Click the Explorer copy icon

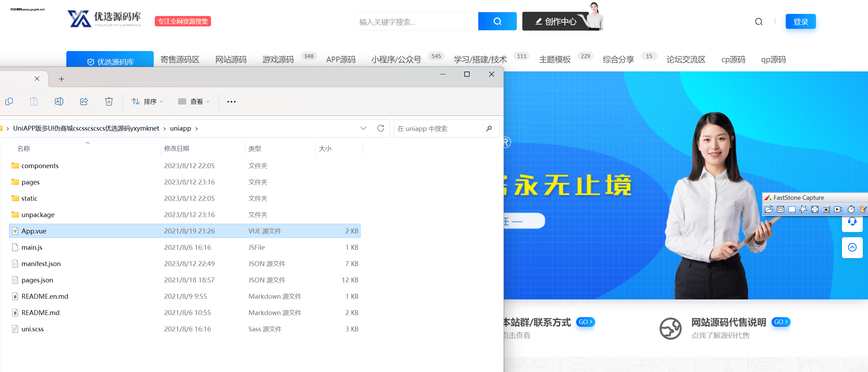[9, 101]
